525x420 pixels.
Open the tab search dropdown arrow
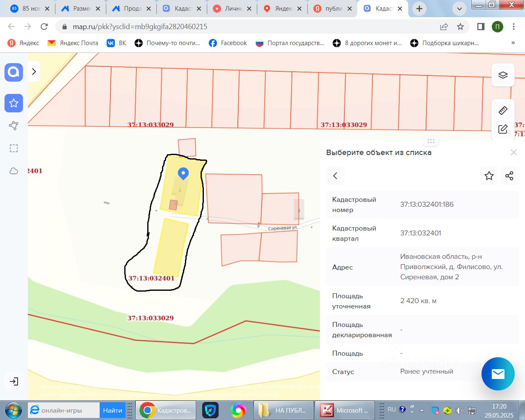459,9
